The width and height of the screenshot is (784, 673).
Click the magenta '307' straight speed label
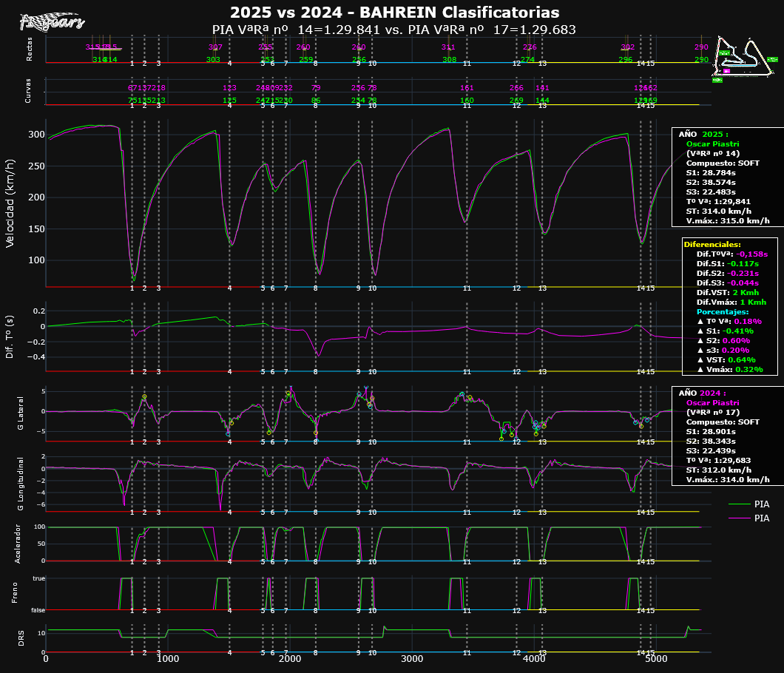[215, 47]
